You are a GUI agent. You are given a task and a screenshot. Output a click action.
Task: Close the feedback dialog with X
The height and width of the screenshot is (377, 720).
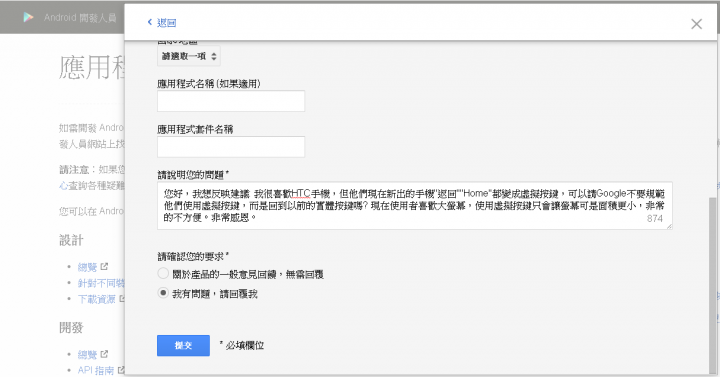pos(696,24)
